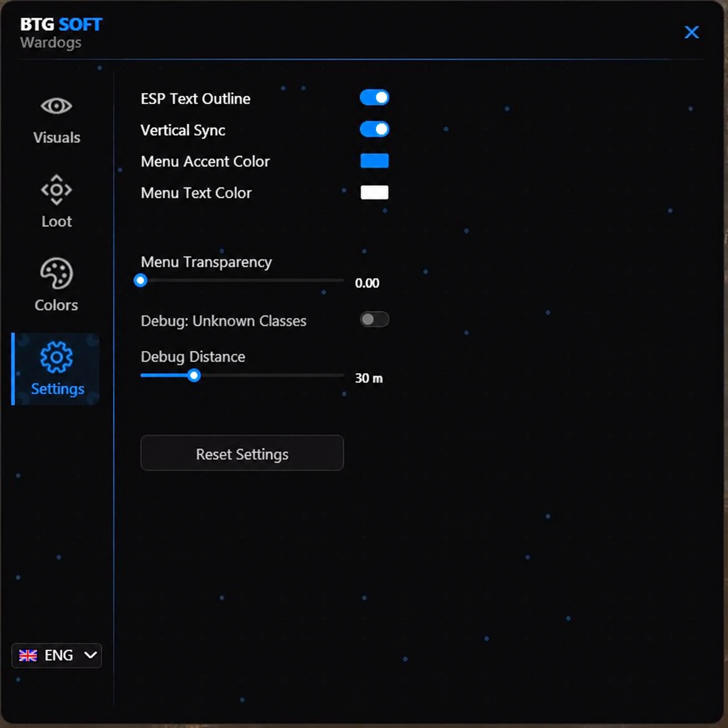The height and width of the screenshot is (728, 728).
Task: Switch to the Loot tab label
Action: [x=56, y=221]
